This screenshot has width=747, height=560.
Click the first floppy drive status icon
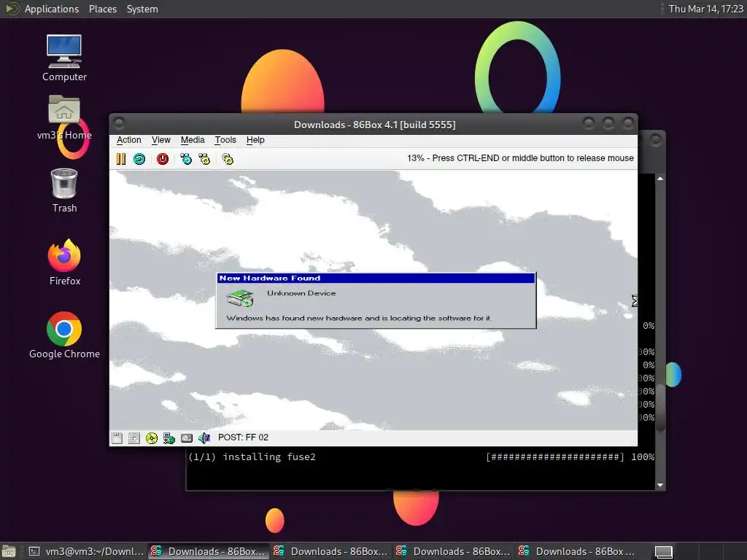117,438
